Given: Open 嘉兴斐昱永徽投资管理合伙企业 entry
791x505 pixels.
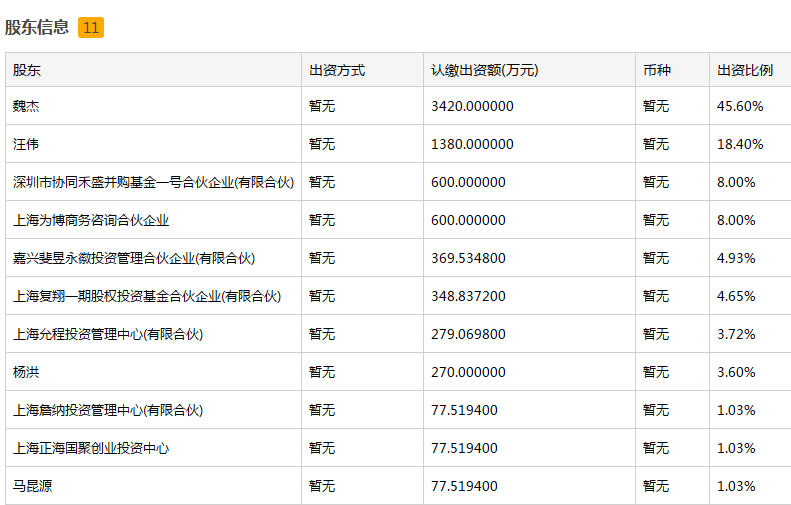Looking at the screenshot, I should (x=134, y=258).
